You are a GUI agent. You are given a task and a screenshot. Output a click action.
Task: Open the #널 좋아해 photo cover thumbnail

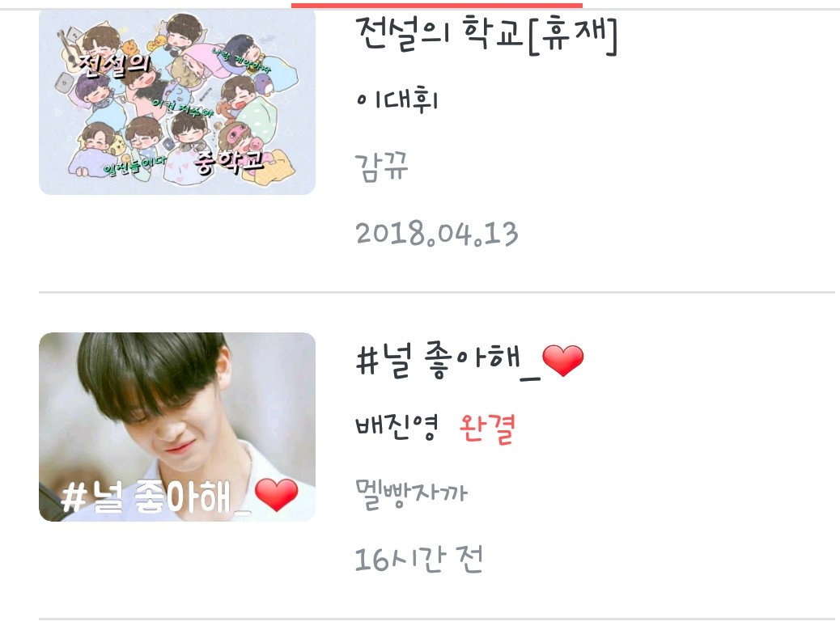click(176, 426)
